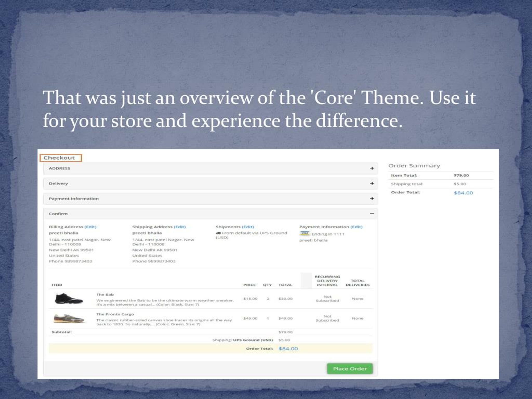Edit the Shipping Address
This screenshot has height=399, width=532.
coord(180,227)
